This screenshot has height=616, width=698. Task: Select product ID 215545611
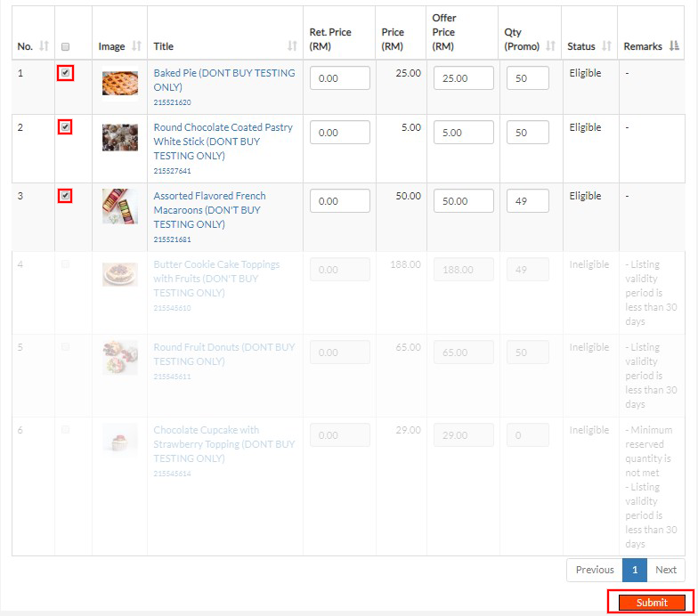(x=173, y=377)
